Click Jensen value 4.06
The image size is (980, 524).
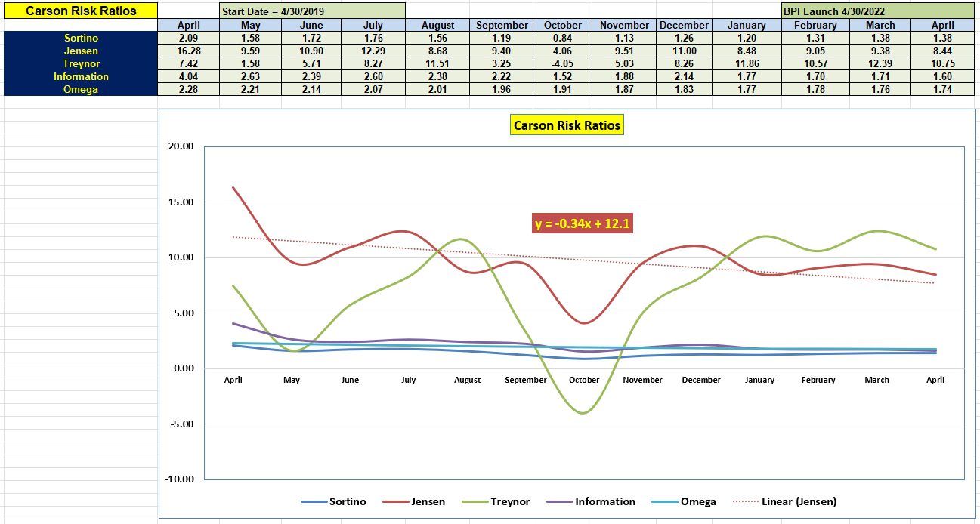pos(563,51)
